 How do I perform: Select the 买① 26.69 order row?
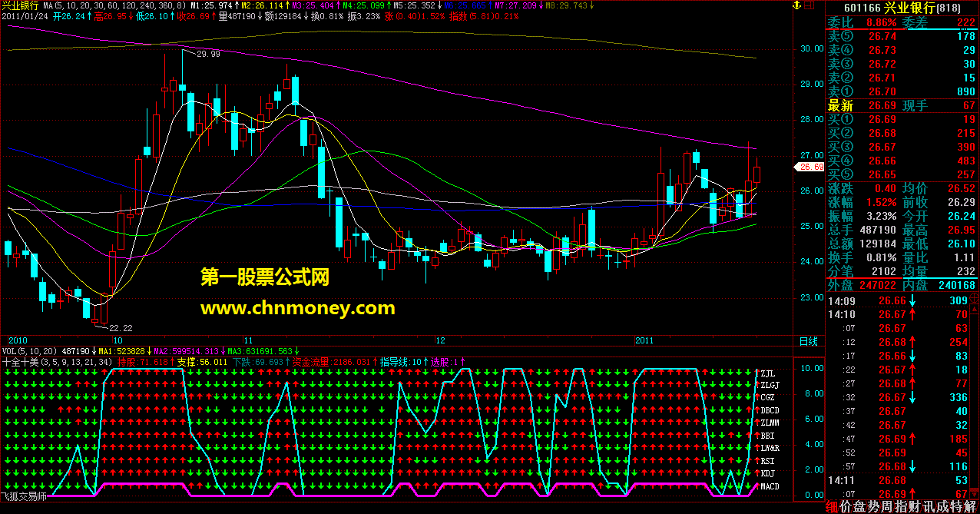coord(902,119)
